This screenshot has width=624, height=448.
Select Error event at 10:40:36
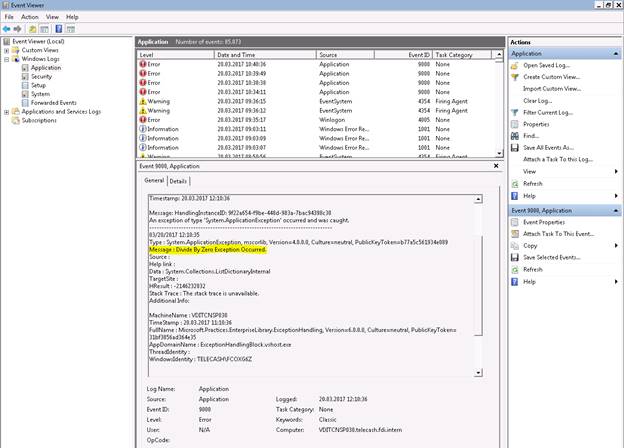316,64
